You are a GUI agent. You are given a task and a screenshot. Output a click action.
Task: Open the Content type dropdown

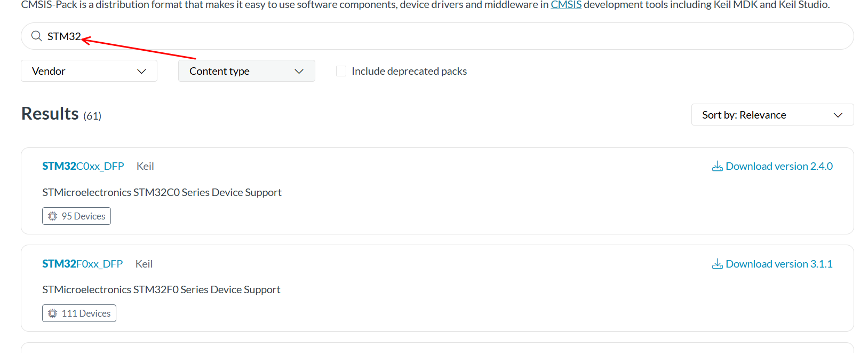tap(246, 71)
